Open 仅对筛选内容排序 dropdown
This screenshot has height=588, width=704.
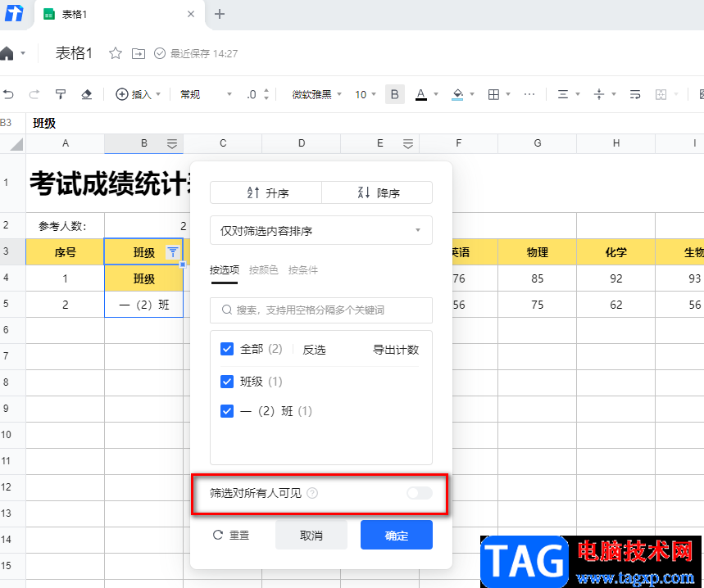[321, 231]
